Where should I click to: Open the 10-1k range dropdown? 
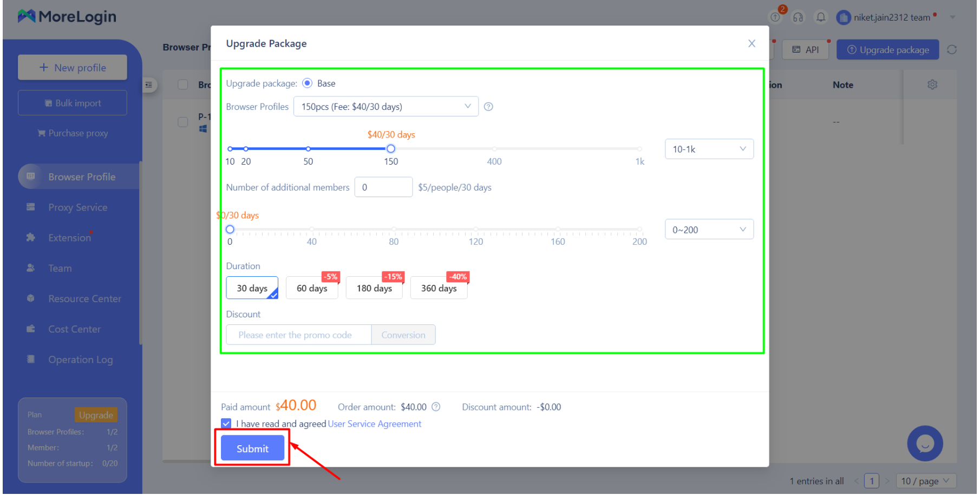click(709, 149)
